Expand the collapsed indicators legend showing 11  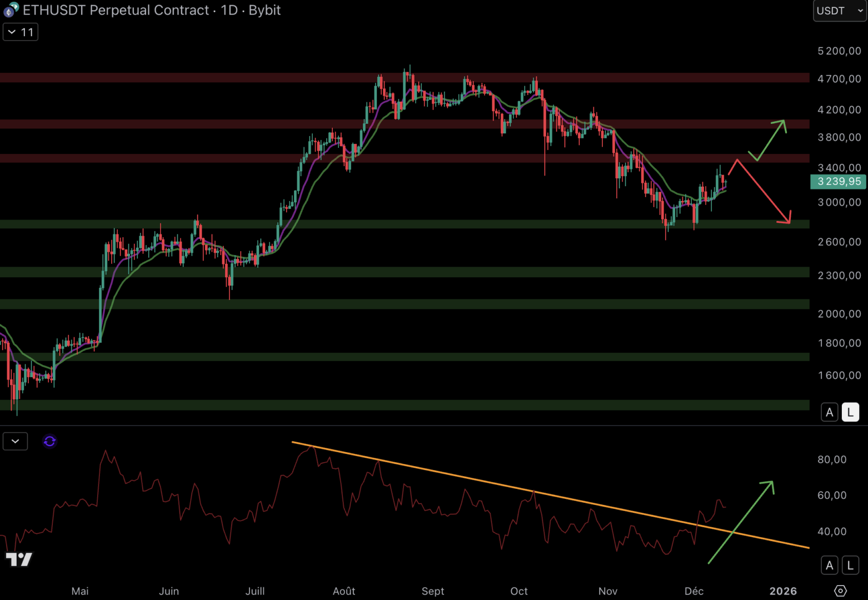[x=21, y=32]
